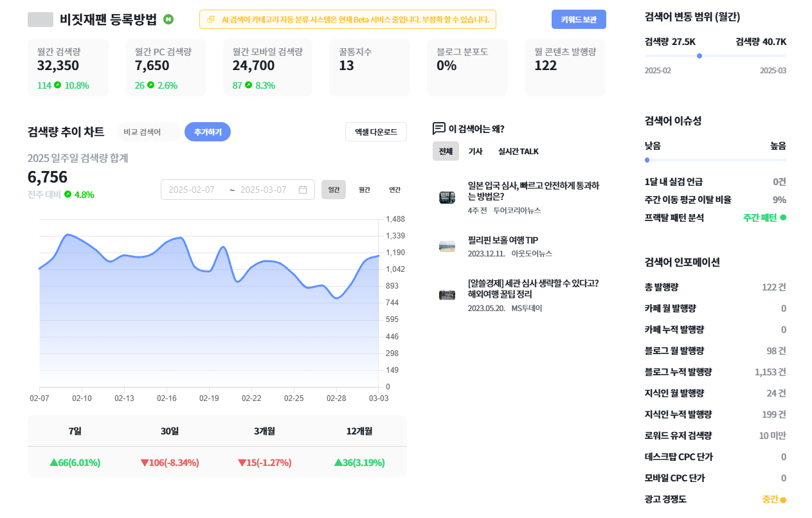Image resolution: width=812 pixels, height=518 pixels.
Task: Select the 실시간 TALK tab
Action: pyautogui.click(x=518, y=152)
